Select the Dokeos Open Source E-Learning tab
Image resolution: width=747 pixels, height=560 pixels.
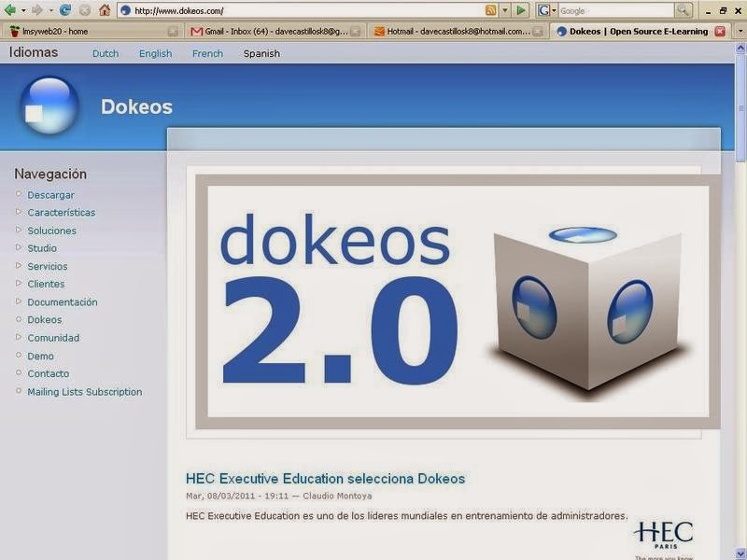(x=640, y=32)
